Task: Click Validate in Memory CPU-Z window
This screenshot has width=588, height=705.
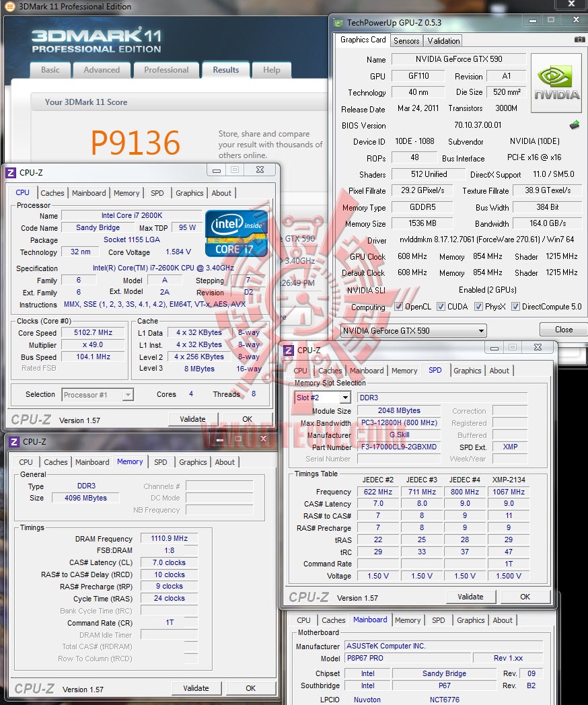Action: [196, 688]
